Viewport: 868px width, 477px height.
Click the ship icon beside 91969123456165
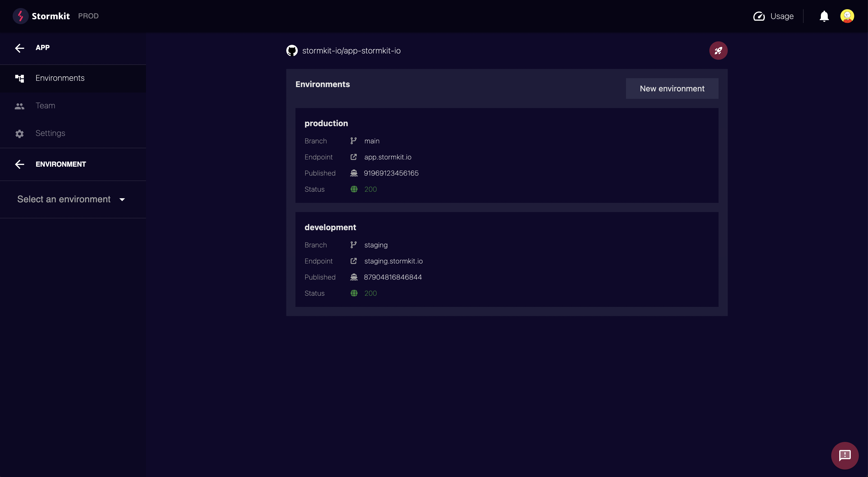(x=354, y=173)
